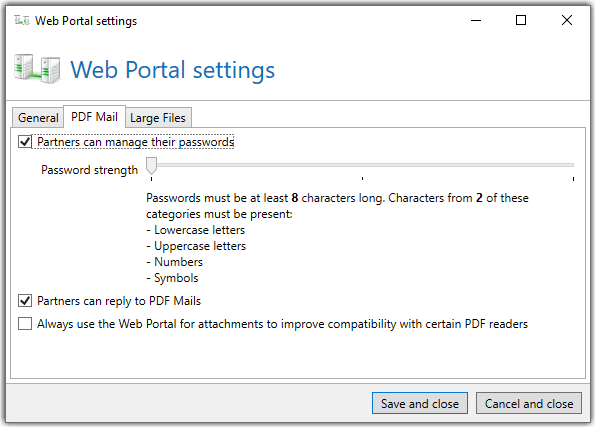596x428 pixels.
Task: Set Password strength to the maximum tick
Action: coord(573,165)
